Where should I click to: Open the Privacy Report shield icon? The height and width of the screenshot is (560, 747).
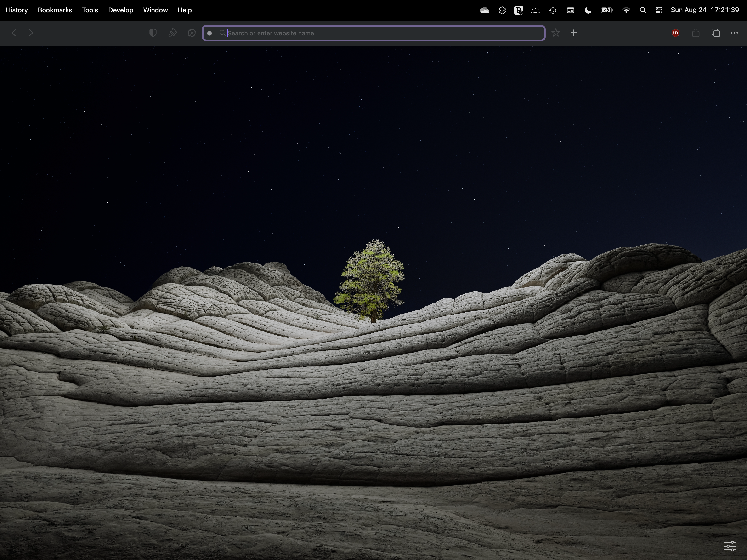(x=153, y=33)
